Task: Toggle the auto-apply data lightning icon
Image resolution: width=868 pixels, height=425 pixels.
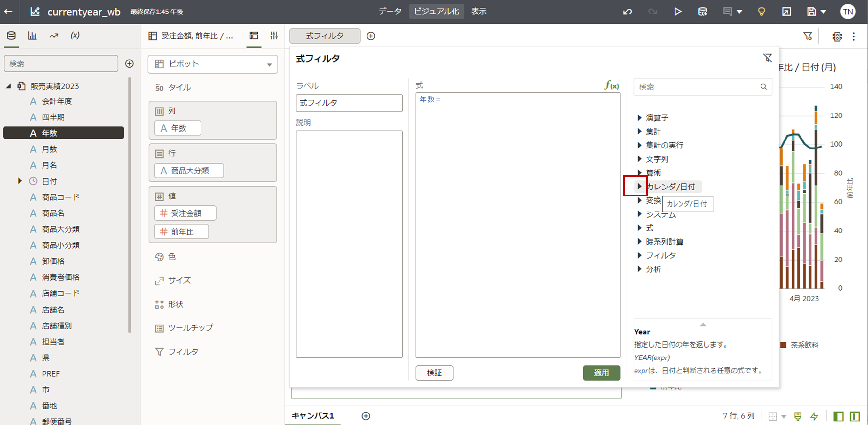Action: (814, 416)
